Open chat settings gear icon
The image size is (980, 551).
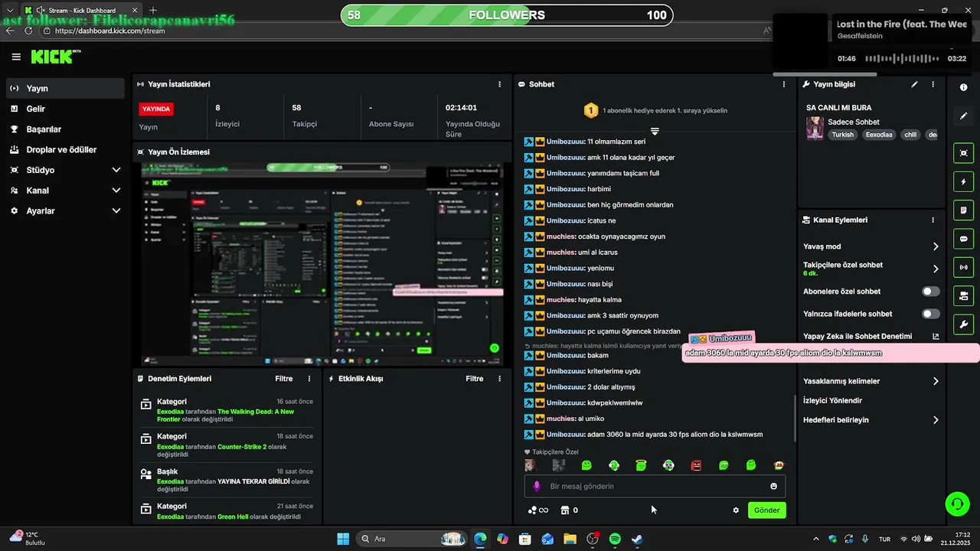click(x=736, y=510)
